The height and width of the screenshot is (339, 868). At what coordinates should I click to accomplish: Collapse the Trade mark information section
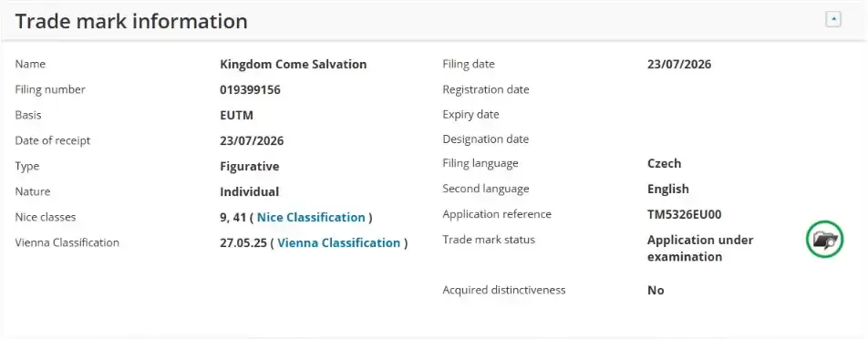pos(833,20)
